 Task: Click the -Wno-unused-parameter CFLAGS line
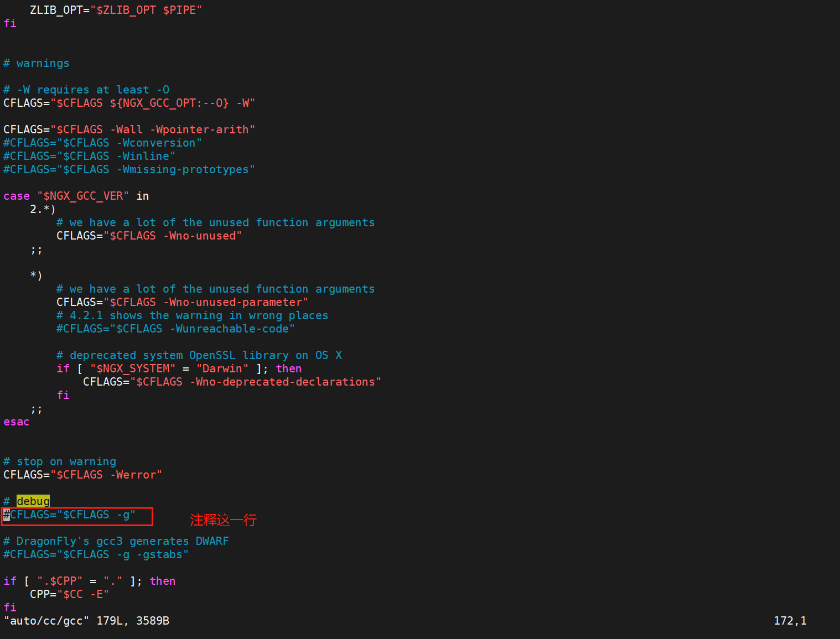pos(182,302)
